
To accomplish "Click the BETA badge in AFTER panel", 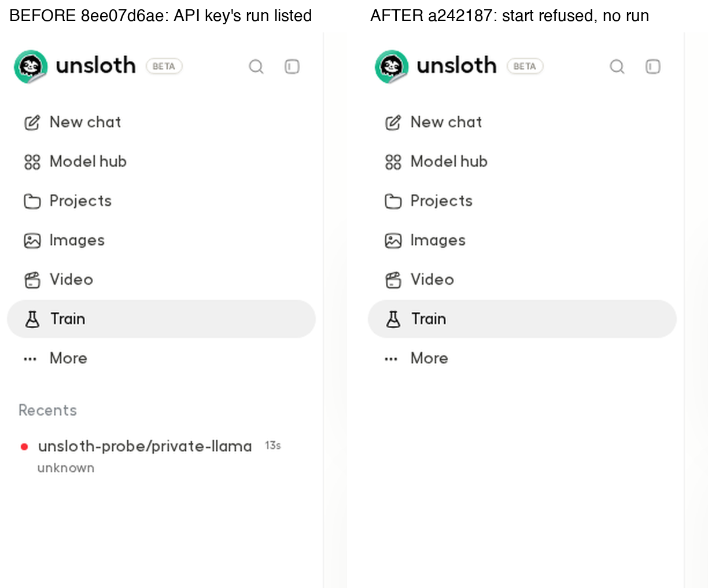I will (525, 66).
